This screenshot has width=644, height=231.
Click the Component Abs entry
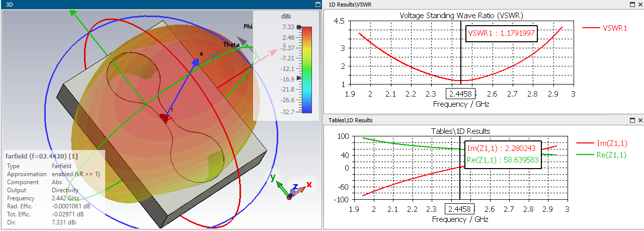[x=57, y=182]
